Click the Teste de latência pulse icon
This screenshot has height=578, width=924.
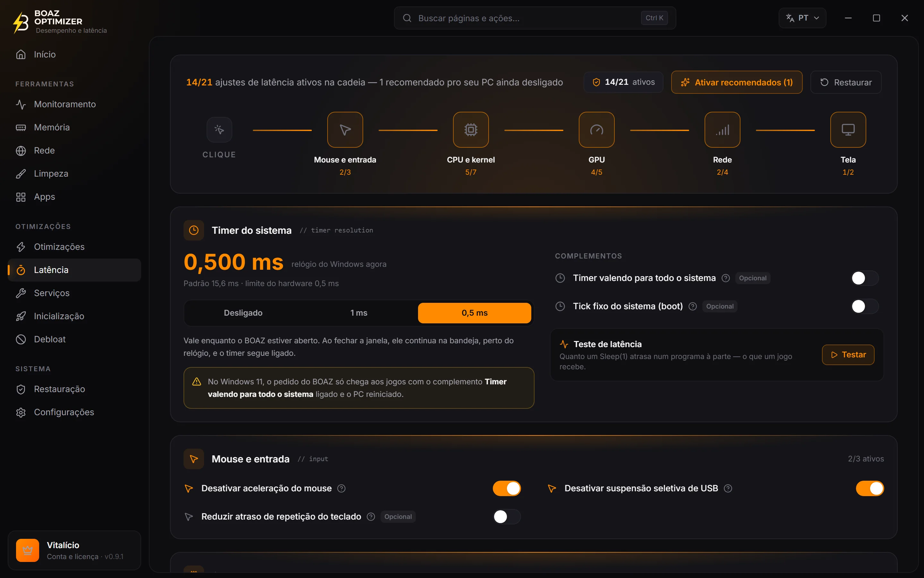(x=564, y=345)
